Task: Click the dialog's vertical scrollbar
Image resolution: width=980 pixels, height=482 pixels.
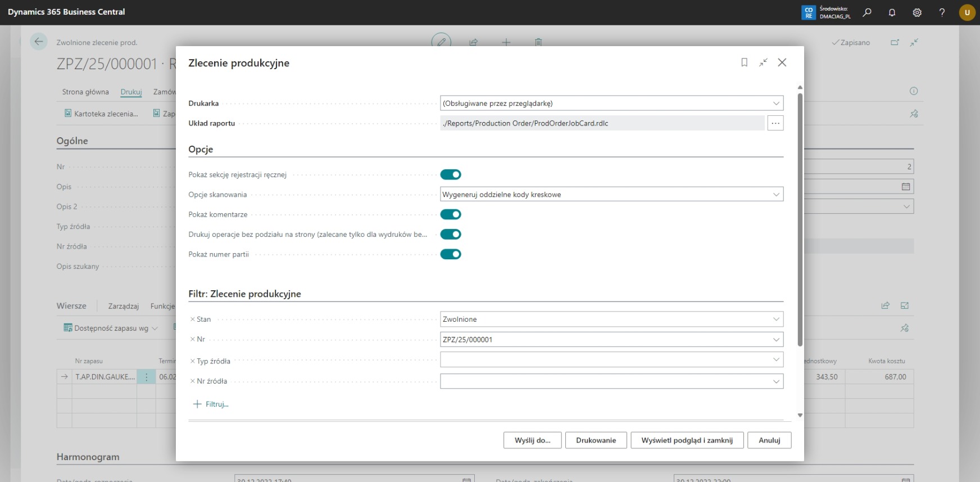Action: (800, 219)
